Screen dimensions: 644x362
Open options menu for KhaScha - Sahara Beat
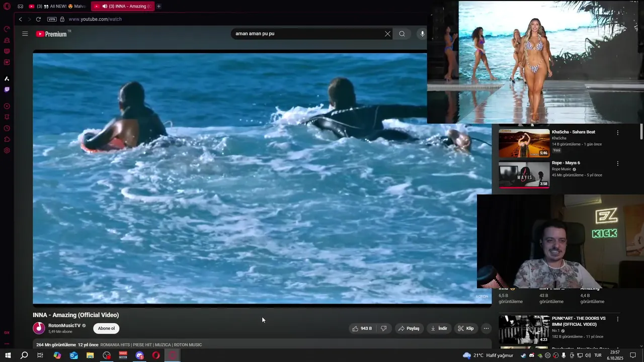pyautogui.click(x=618, y=133)
